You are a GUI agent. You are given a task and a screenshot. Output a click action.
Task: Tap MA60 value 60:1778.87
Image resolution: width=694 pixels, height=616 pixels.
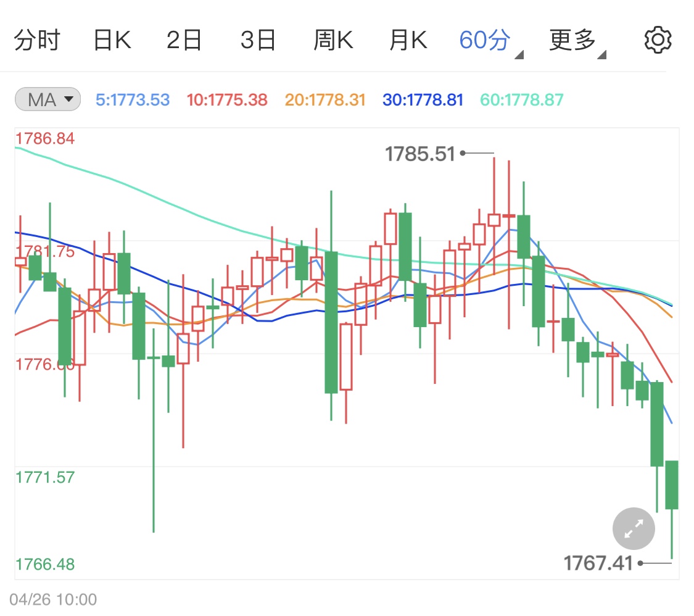tap(522, 99)
